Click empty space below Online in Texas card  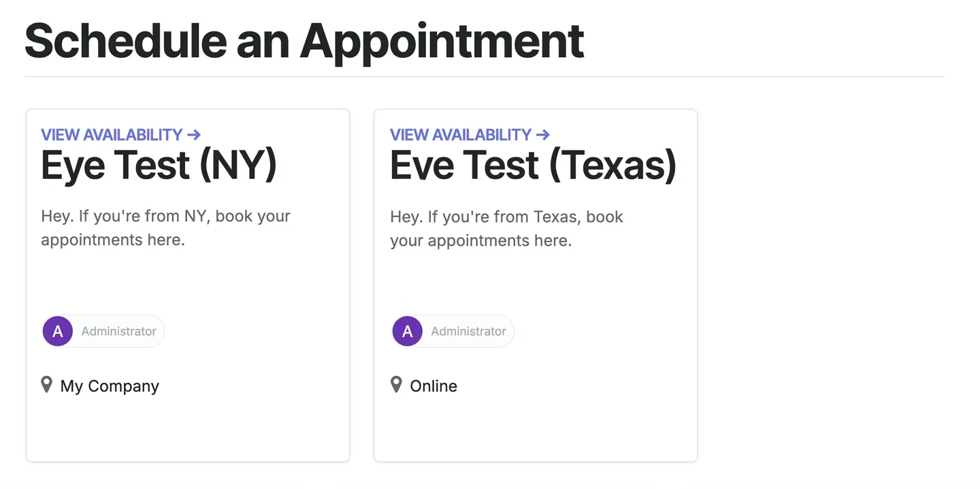click(536, 429)
